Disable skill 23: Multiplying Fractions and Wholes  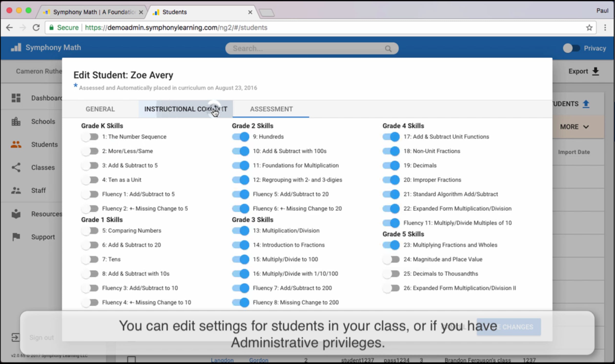[391, 245]
